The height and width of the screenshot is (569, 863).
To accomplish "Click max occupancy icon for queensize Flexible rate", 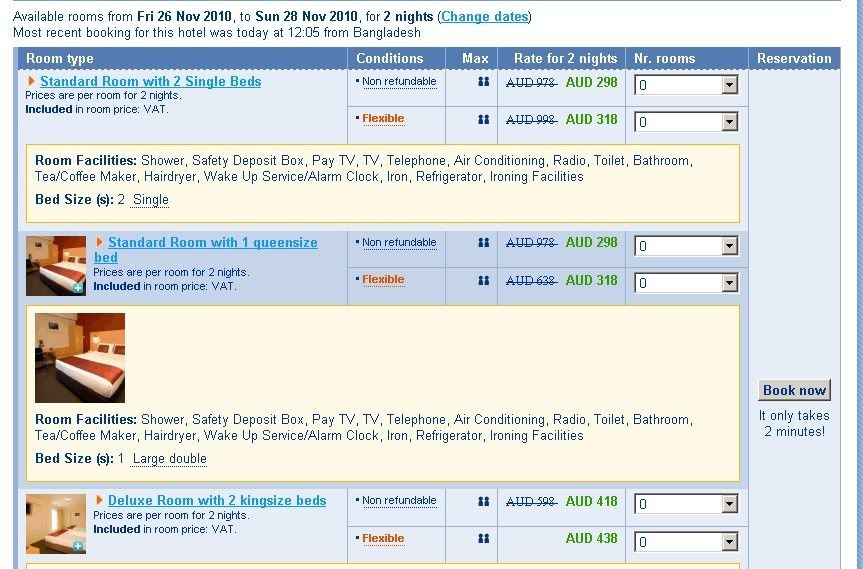I will (484, 281).
